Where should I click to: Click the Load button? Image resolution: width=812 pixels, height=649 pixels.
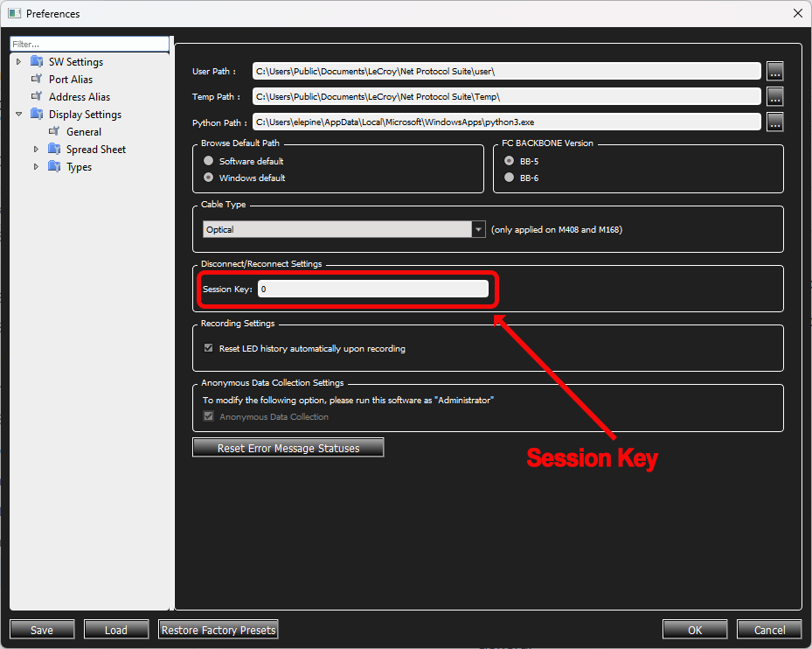coord(116,629)
